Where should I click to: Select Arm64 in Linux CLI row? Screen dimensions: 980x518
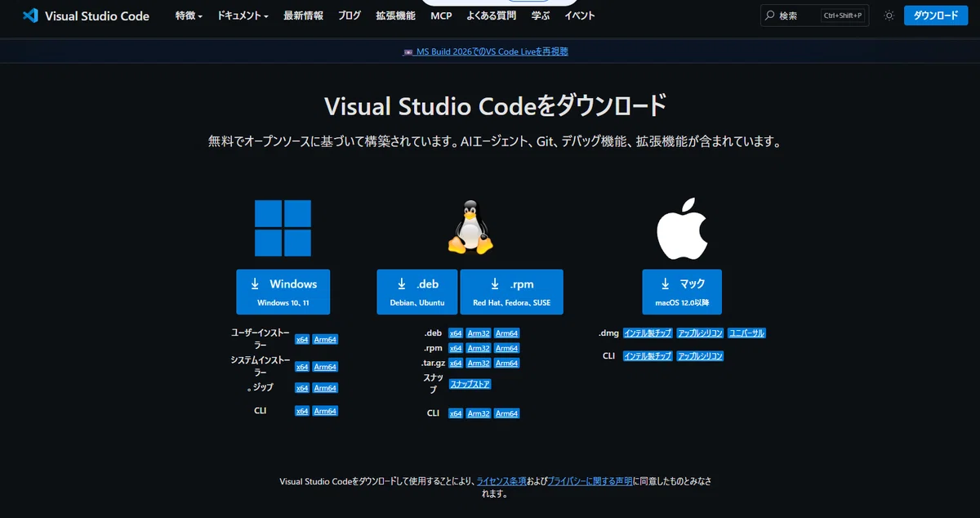point(506,413)
